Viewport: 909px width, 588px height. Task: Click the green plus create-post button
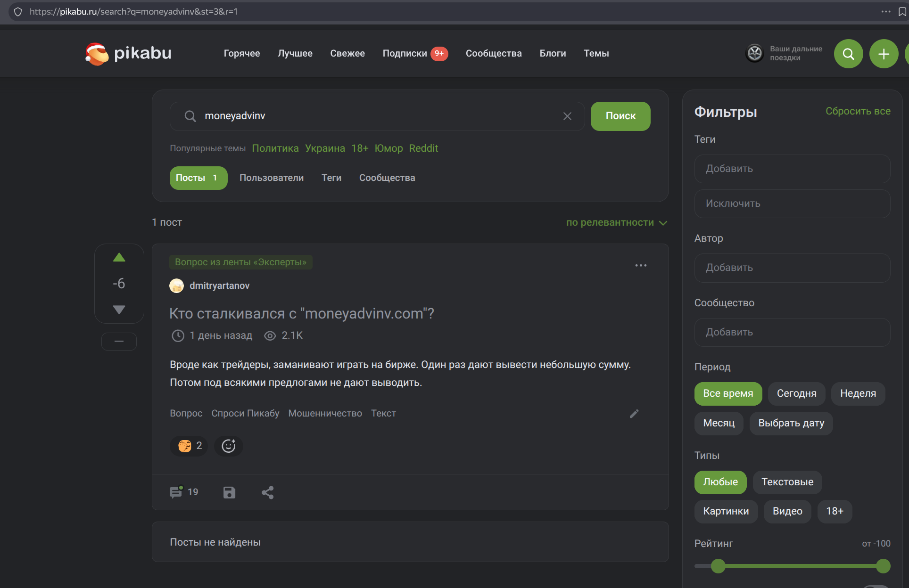pos(884,54)
